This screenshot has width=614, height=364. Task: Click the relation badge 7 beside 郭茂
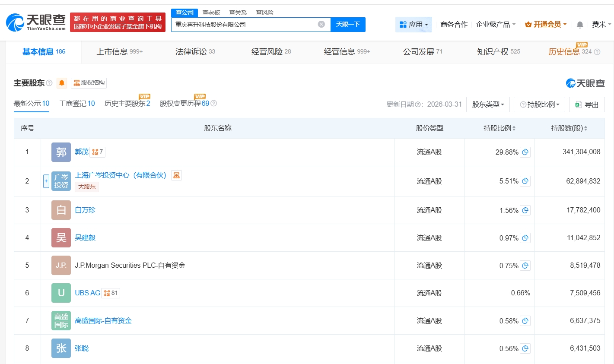[98, 152]
